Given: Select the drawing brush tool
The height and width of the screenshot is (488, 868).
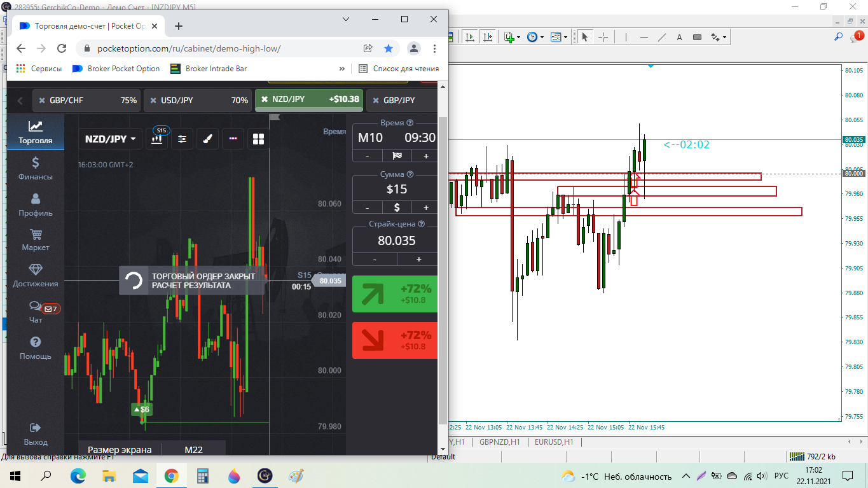Looking at the screenshot, I should pos(207,139).
